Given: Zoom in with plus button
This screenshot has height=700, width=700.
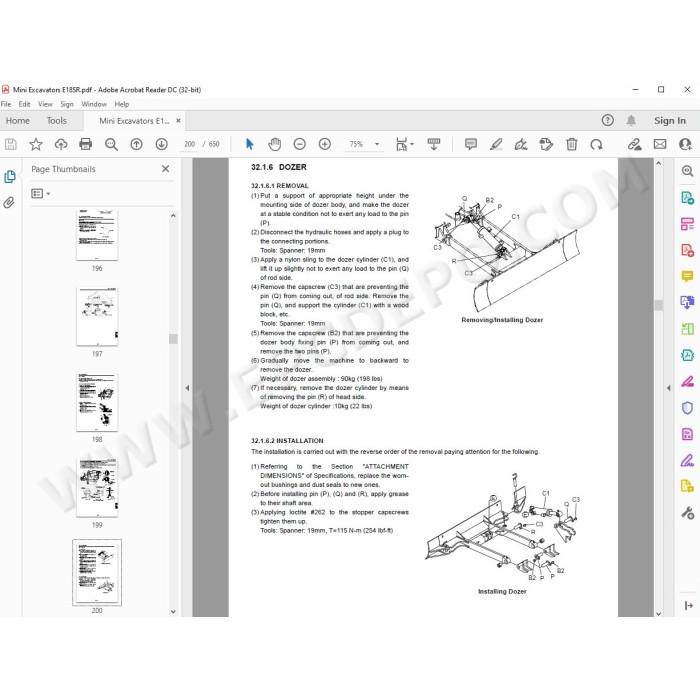Looking at the screenshot, I should 325,144.
